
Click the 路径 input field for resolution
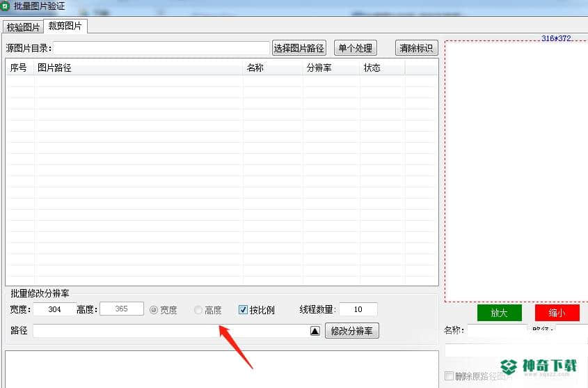pos(170,331)
